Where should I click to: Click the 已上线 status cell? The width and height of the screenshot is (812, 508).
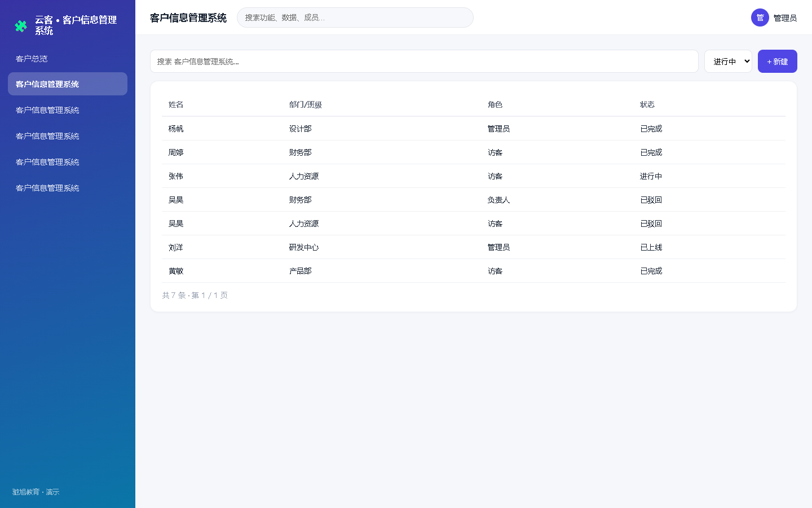pos(651,247)
